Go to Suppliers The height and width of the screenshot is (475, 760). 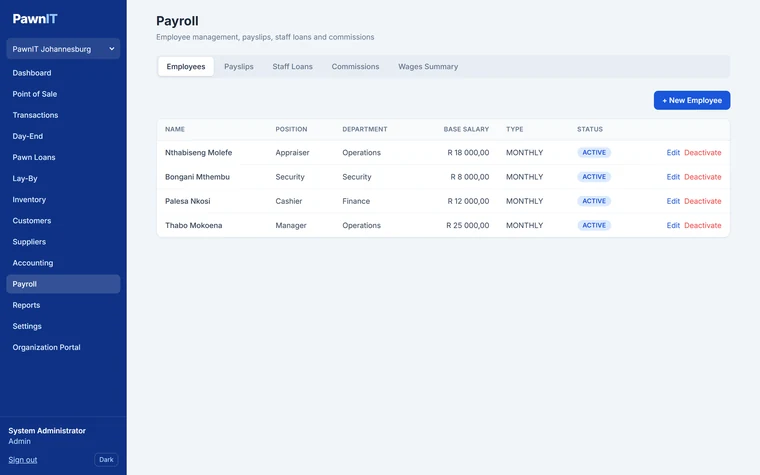[29, 242]
